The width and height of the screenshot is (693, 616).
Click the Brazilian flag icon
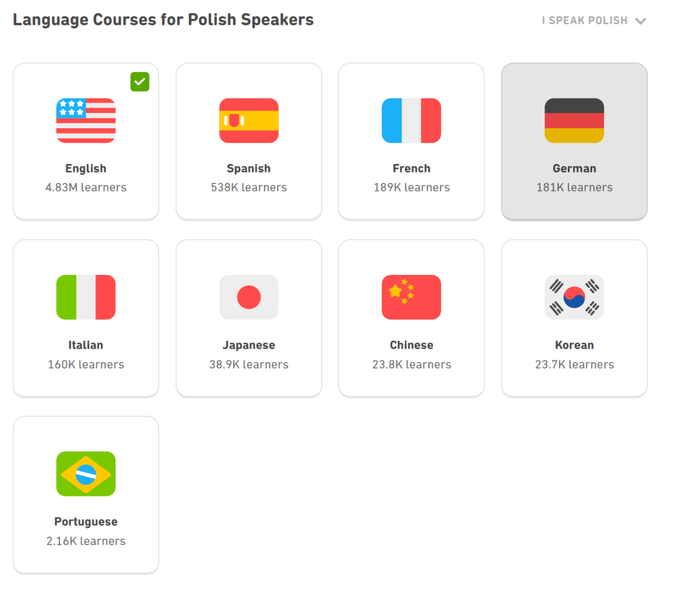click(85, 474)
